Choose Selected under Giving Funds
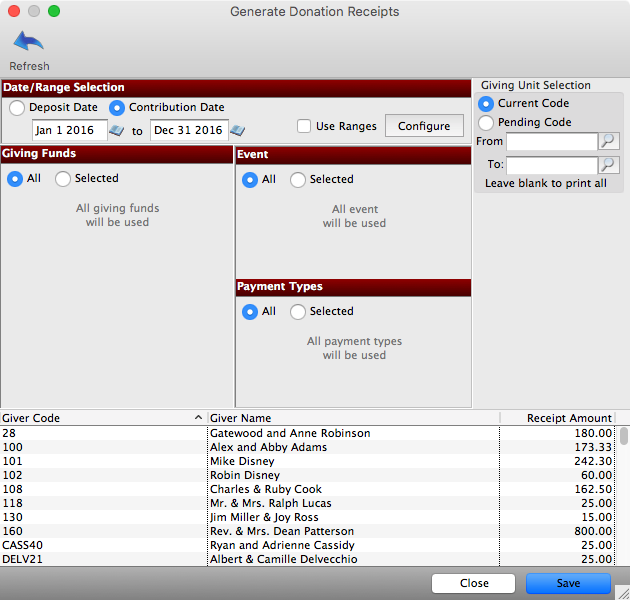630x600 pixels. [x=63, y=179]
